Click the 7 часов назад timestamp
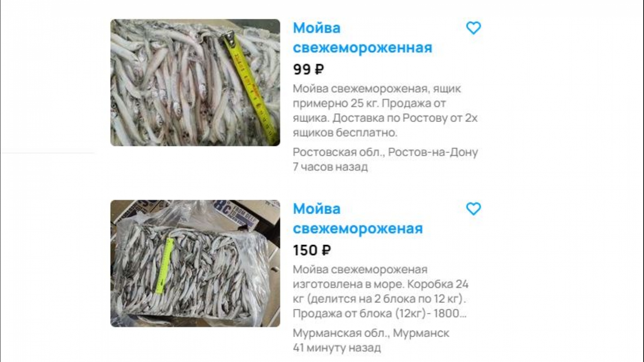Screen dimensions: 644x362 pos(330,167)
